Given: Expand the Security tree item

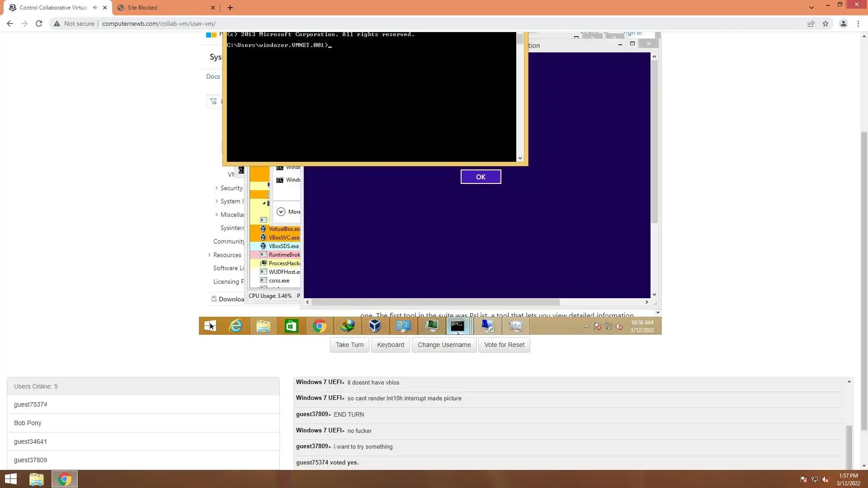Looking at the screenshot, I should tap(217, 188).
